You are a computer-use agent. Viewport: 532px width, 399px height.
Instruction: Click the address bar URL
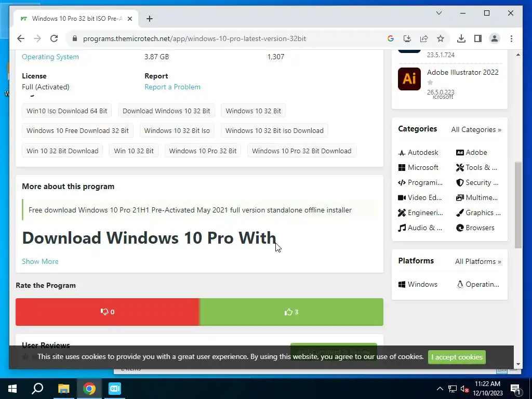194,38
